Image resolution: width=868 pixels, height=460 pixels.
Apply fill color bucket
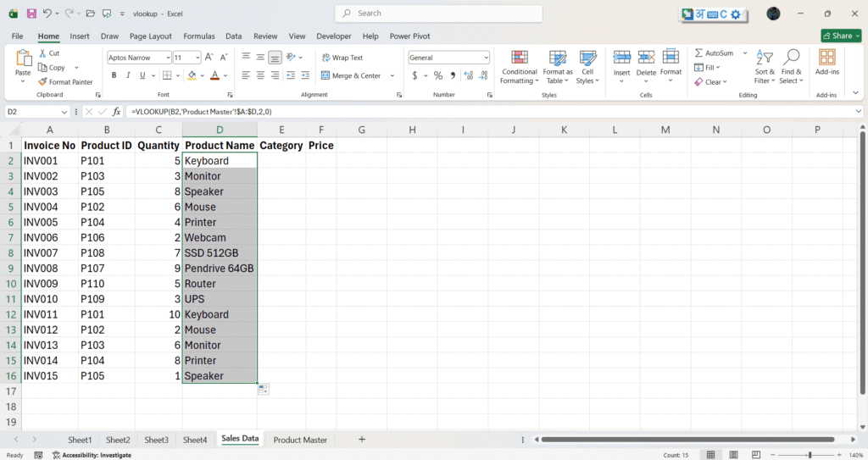coord(192,75)
